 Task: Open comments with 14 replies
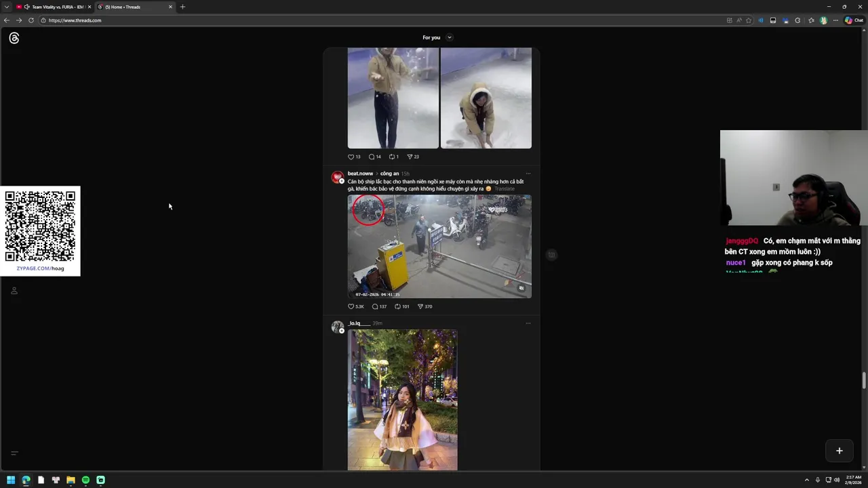click(x=375, y=157)
